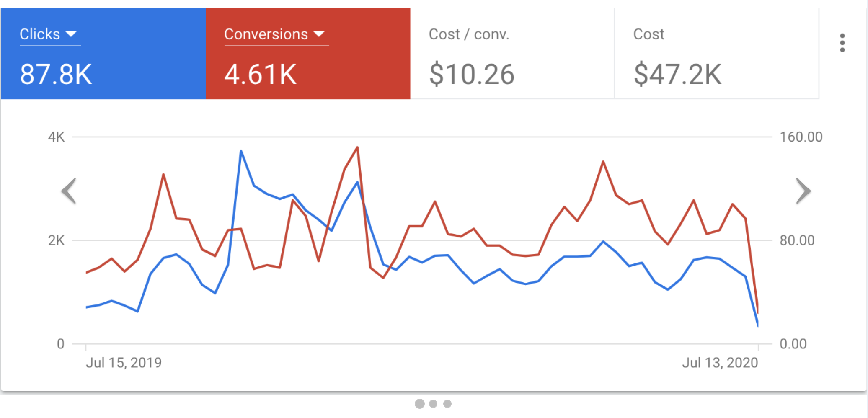This screenshot has width=868, height=418.
Task: Select the Cost / conv. metric card
Action: tap(512, 53)
